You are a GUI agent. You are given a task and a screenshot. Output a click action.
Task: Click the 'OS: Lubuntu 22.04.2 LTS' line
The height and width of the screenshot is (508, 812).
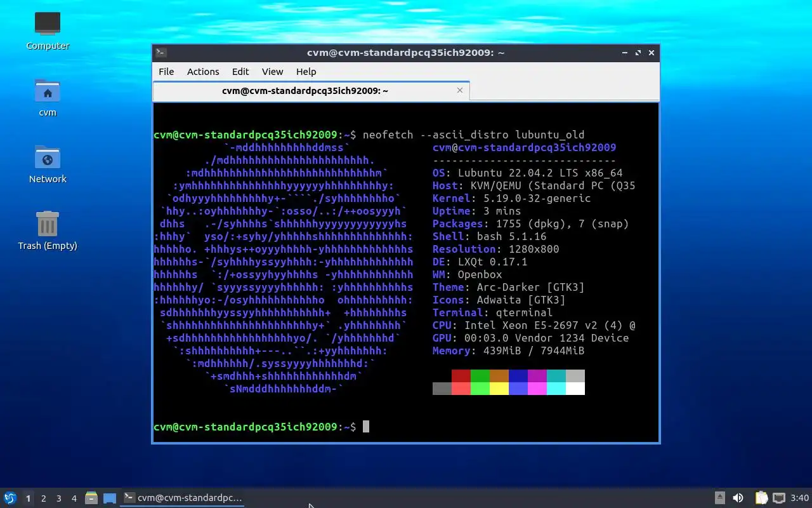[x=528, y=173]
